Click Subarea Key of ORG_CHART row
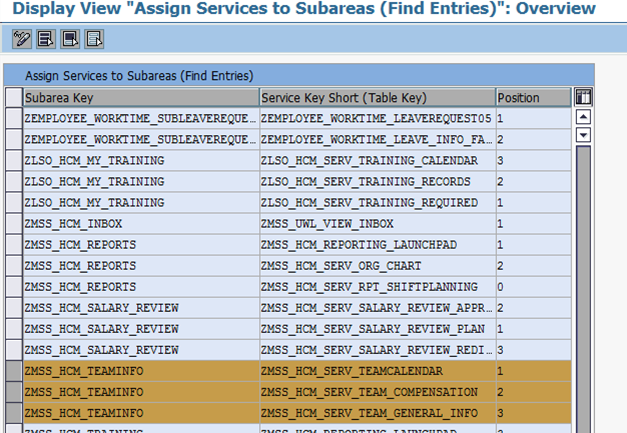 141,266
